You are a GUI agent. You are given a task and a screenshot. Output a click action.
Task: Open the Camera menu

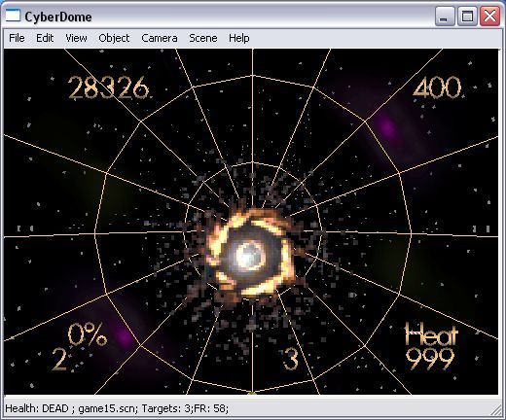coord(160,38)
